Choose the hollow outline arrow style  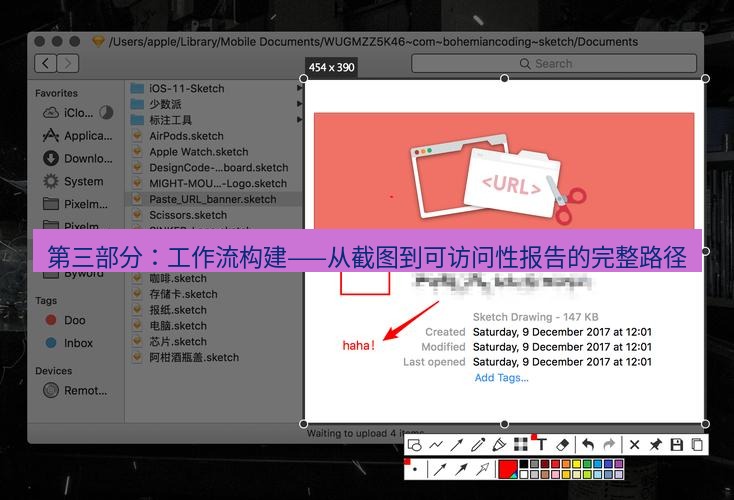pyautogui.click(x=482, y=469)
